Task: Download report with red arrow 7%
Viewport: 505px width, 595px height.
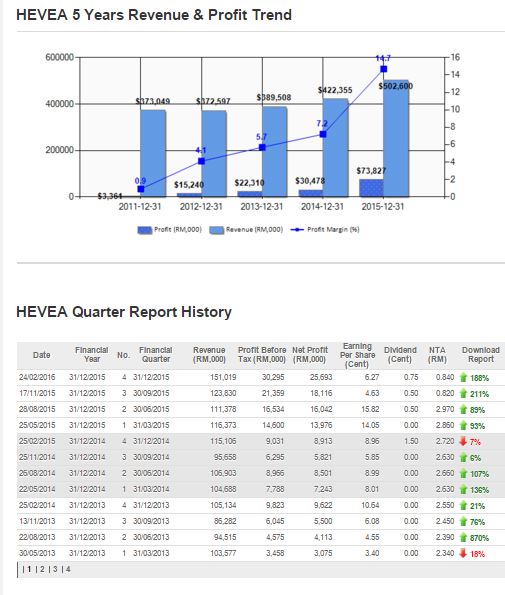Action: pos(470,441)
